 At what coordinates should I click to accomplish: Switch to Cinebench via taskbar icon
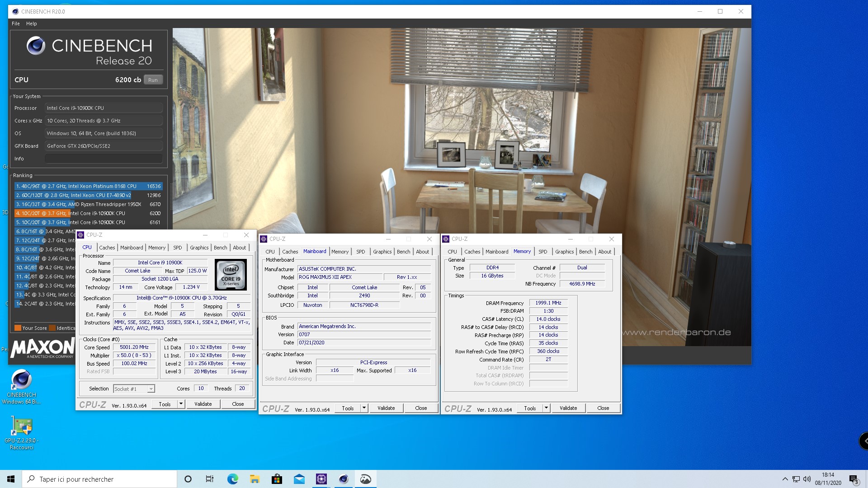(x=344, y=479)
